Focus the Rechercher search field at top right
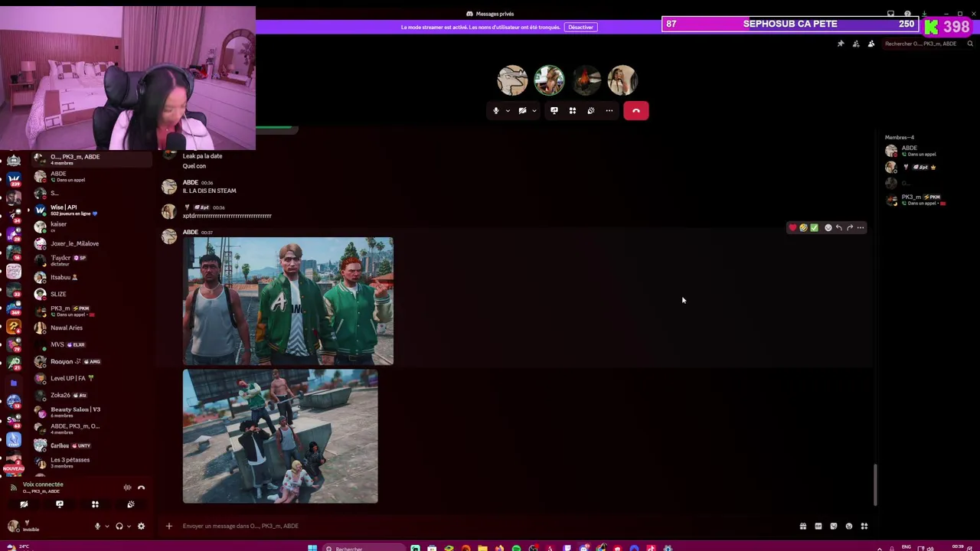Screen dimensions: 980x551 click(x=928, y=44)
